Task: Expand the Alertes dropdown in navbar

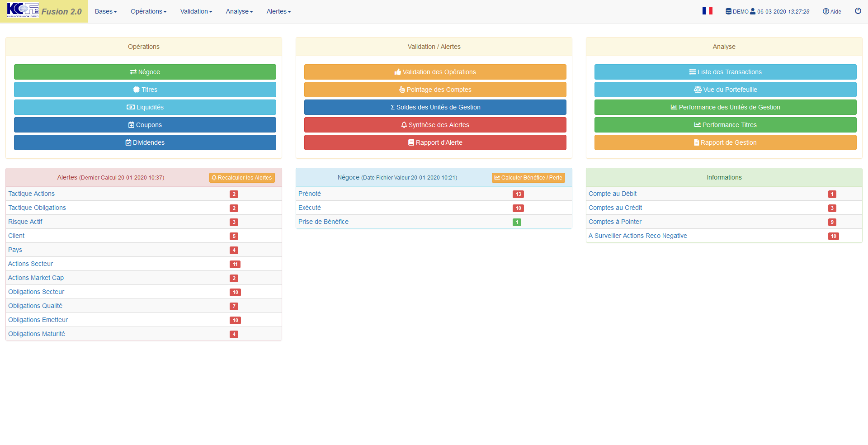Action: [x=278, y=11]
